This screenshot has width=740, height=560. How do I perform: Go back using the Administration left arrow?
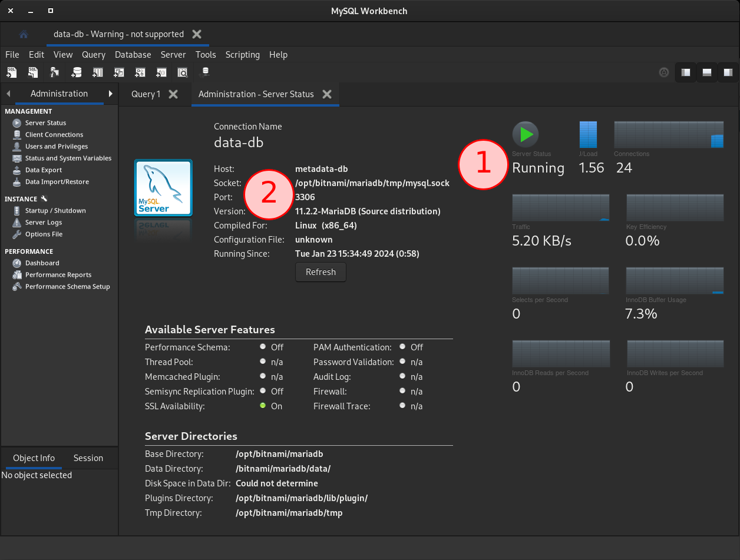coord(8,93)
